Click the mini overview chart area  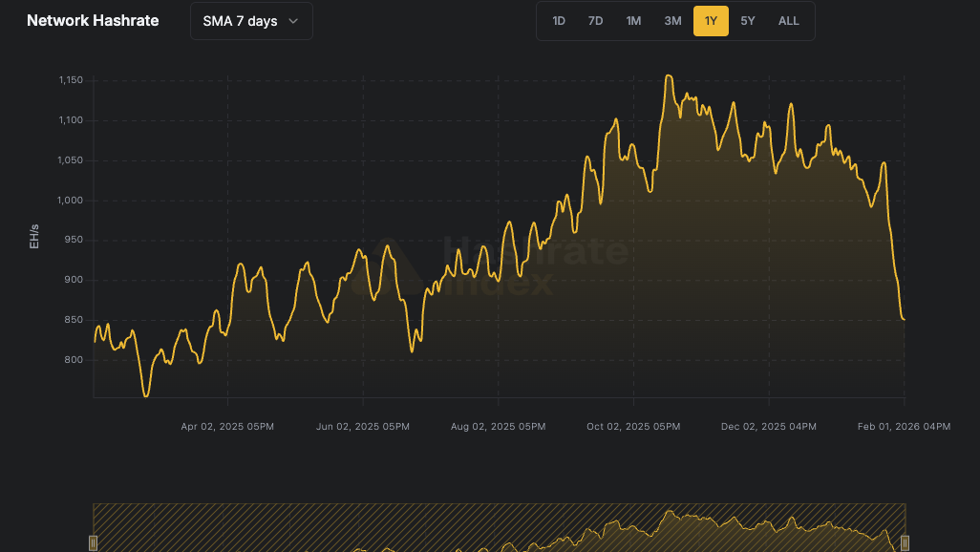(497, 527)
